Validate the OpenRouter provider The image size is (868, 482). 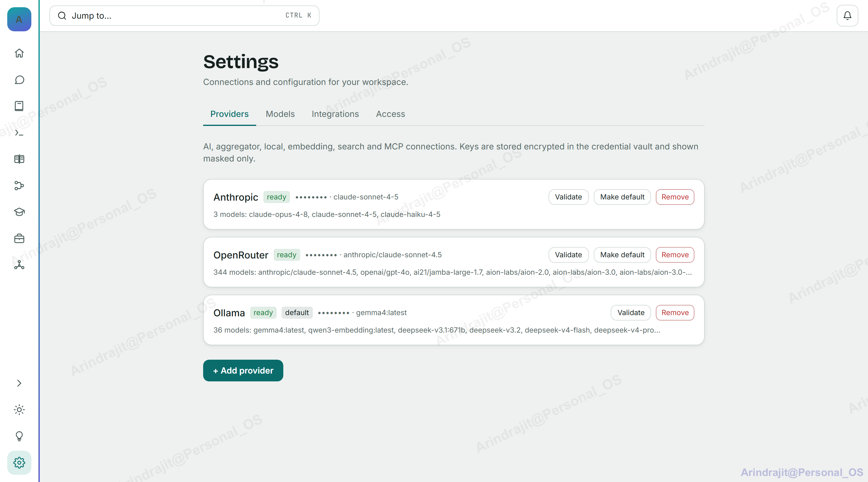click(x=568, y=255)
